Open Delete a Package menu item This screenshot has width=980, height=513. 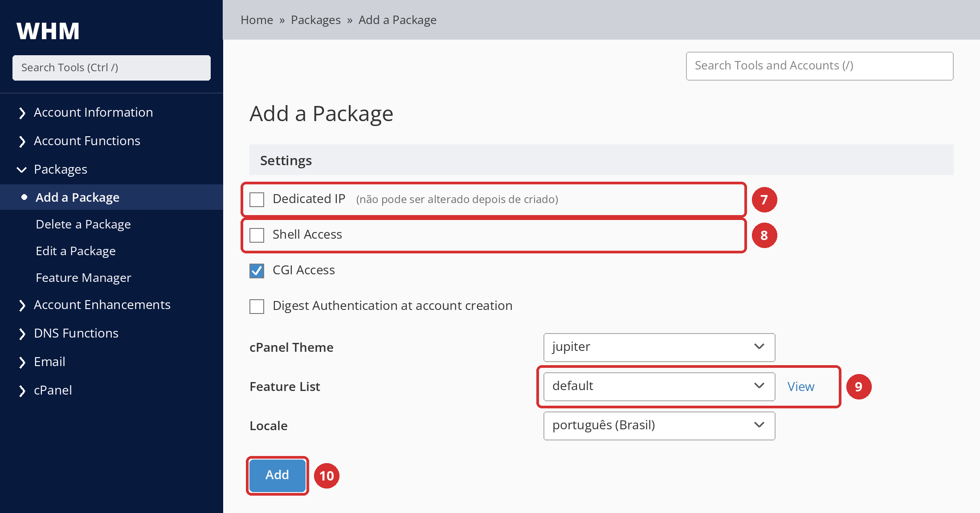tap(83, 224)
